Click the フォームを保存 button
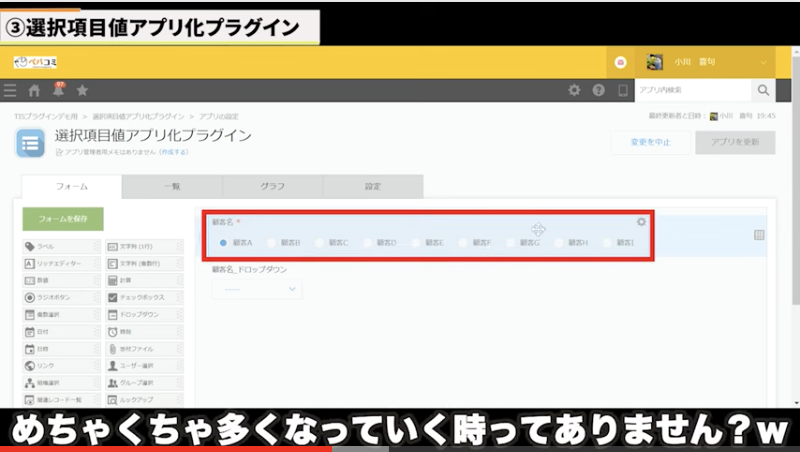 pos(63,218)
